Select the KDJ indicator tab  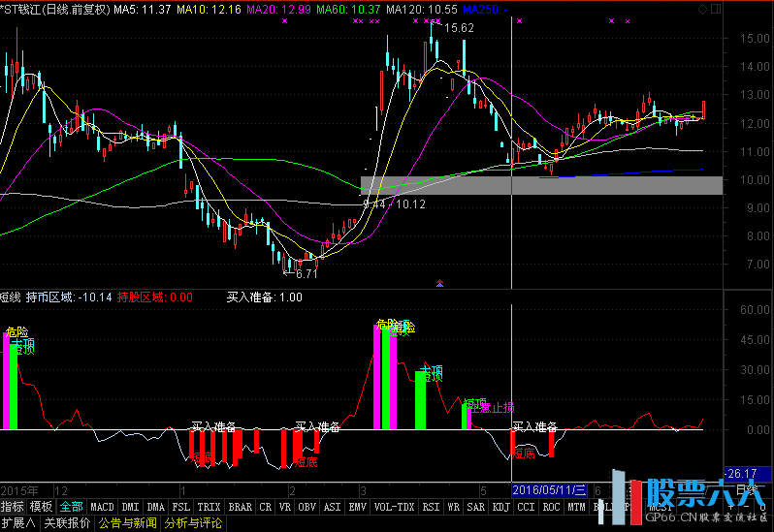[x=500, y=507]
